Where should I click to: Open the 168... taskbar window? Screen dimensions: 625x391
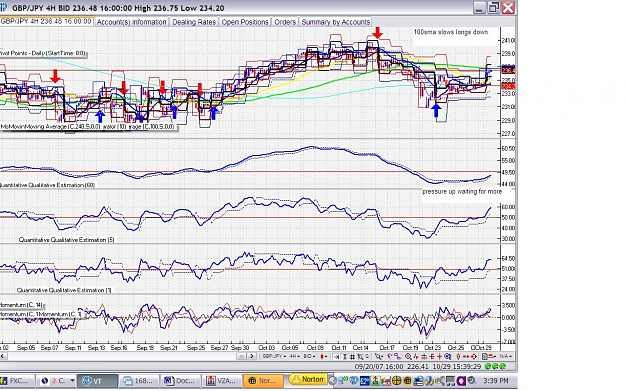(x=139, y=381)
